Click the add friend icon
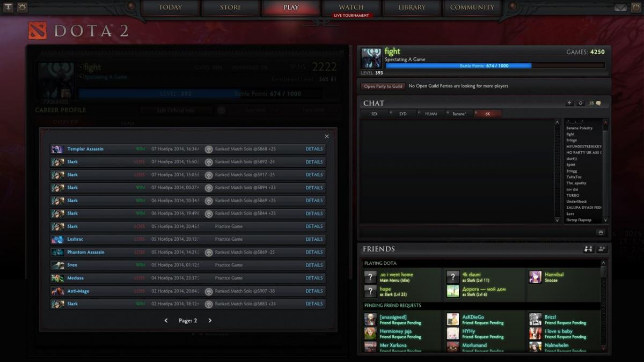This screenshot has height=362, width=644. [602, 249]
